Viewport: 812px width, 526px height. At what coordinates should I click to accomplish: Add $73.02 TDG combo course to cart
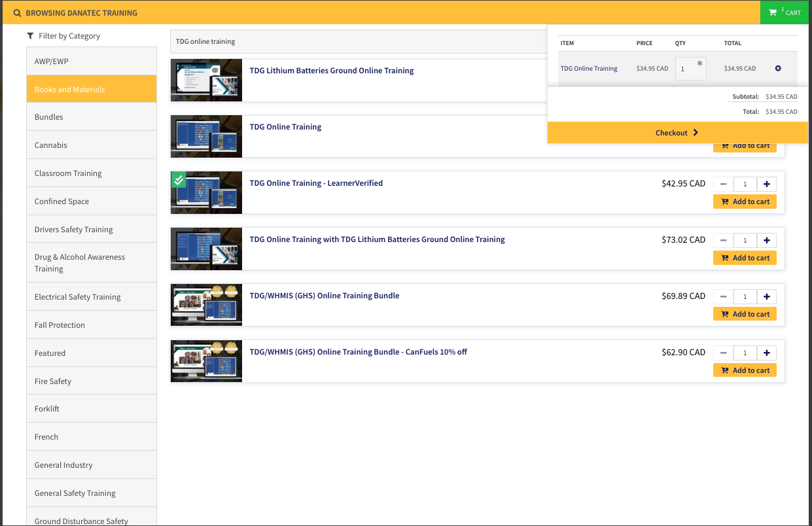(745, 258)
